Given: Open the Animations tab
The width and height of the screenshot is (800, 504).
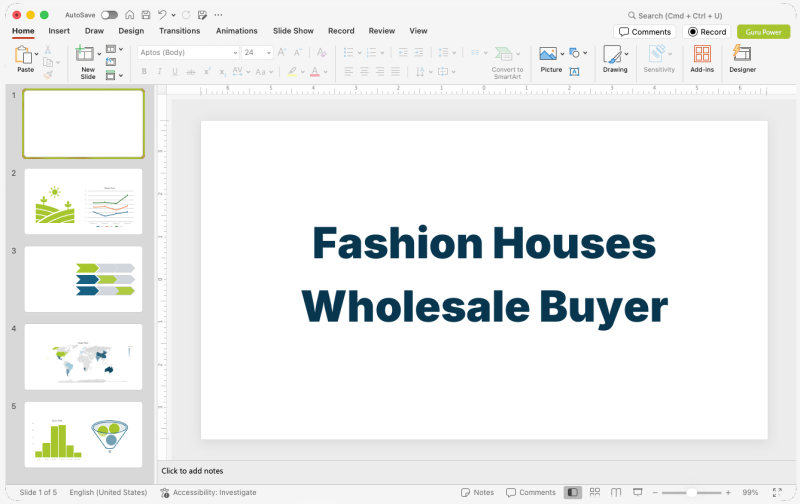Looking at the screenshot, I should click(x=237, y=31).
